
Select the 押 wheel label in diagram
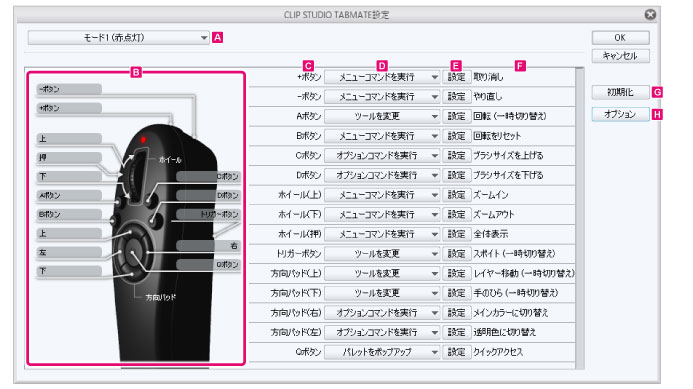(69, 157)
